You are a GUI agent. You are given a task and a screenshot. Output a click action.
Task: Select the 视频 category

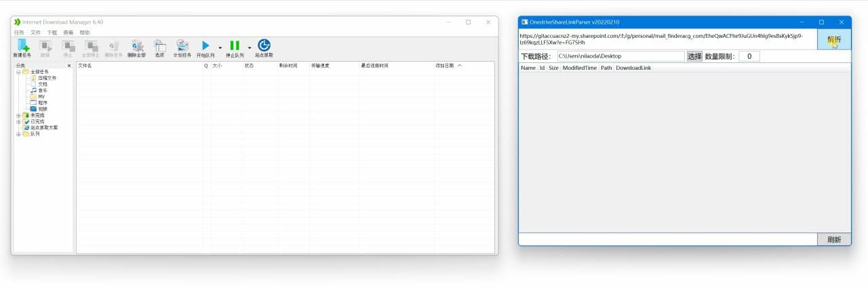point(43,108)
